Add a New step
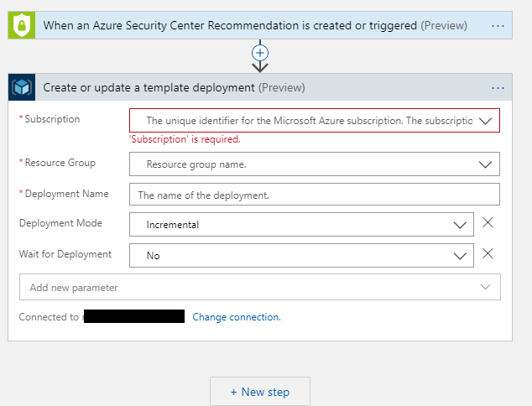This screenshot has height=406, width=532. point(260,392)
